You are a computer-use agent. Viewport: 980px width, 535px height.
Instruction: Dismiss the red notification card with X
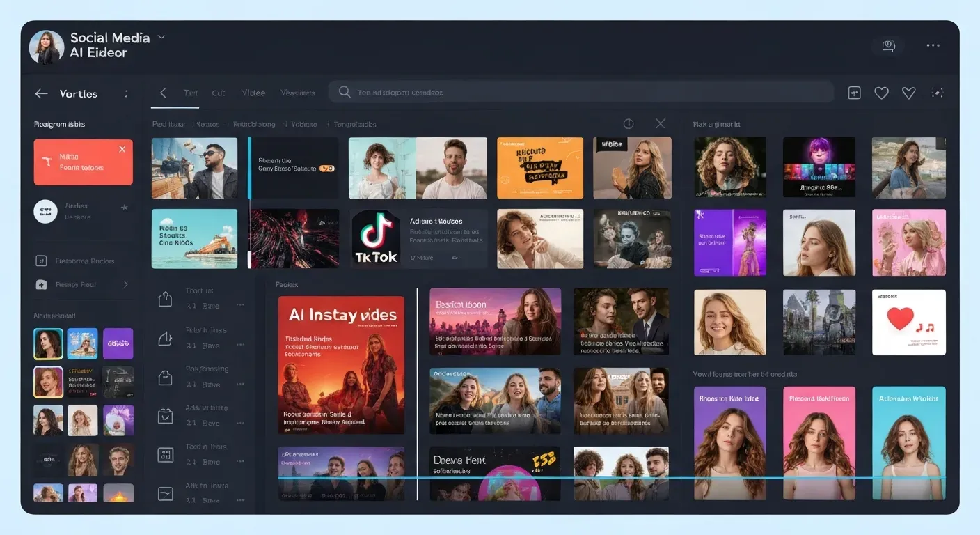pyautogui.click(x=122, y=148)
